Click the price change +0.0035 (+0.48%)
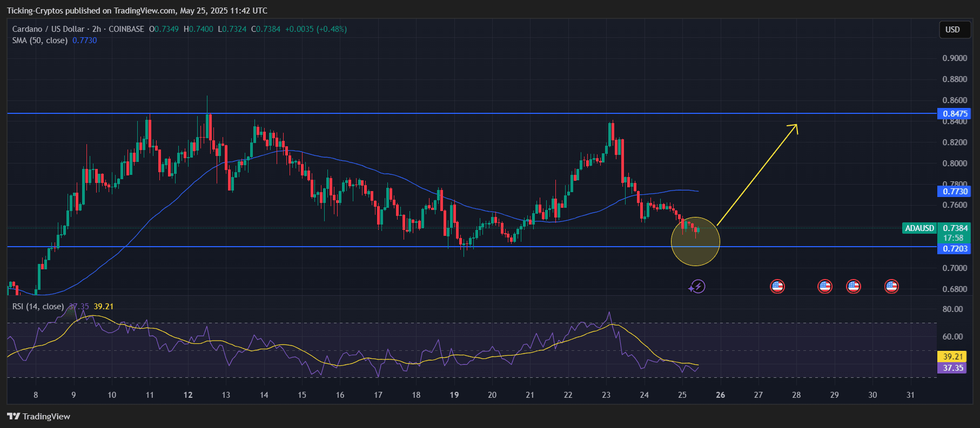The height and width of the screenshot is (428, 980). 316,29
